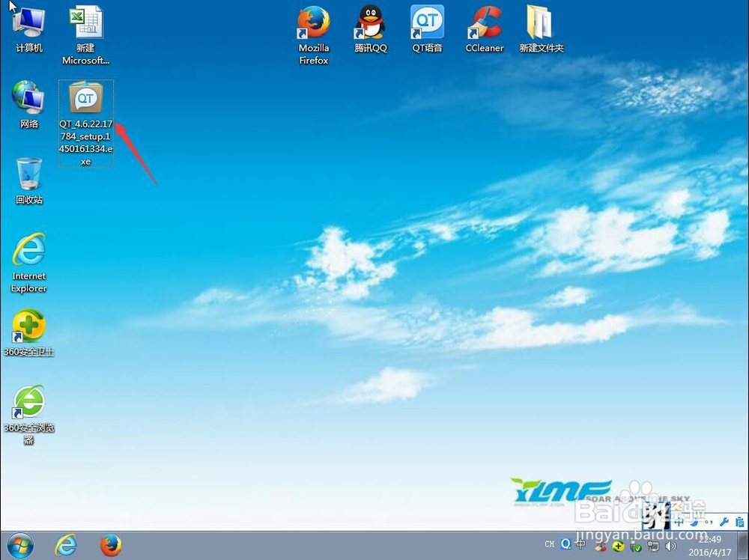Click the CH language indicator
The image size is (749, 560).
click(x=549, y=544)
